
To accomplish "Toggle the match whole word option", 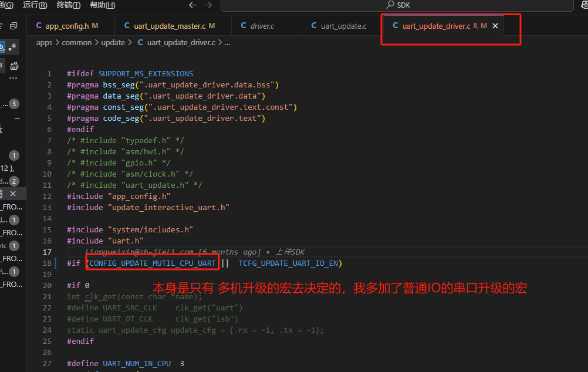I will [x=2, y=47].
